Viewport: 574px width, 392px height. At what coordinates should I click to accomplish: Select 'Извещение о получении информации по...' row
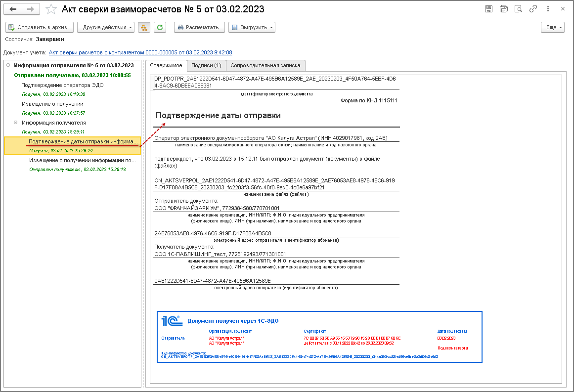tap(83, 160)
